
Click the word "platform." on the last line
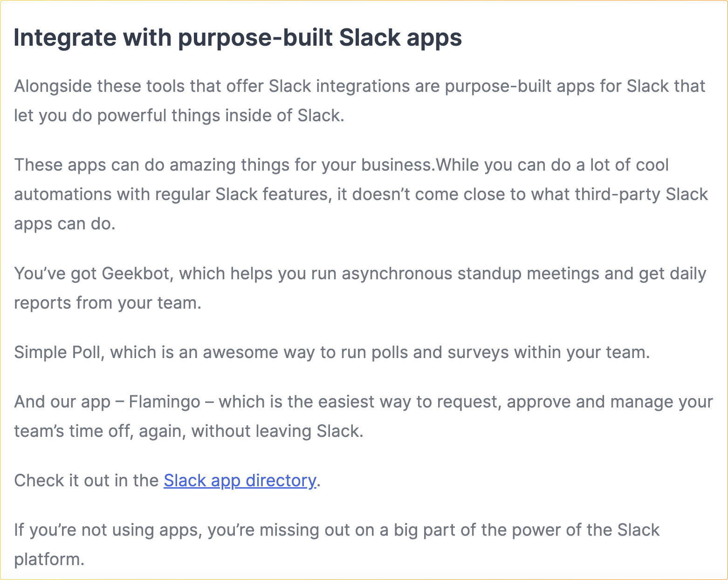[49, 559]
